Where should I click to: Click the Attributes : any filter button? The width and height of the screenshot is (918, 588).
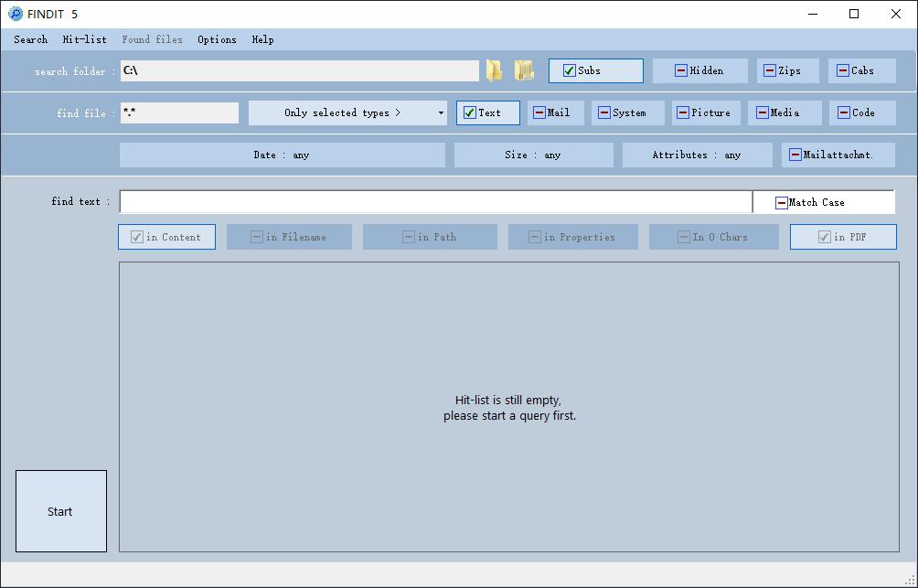[x=697, y=155]
